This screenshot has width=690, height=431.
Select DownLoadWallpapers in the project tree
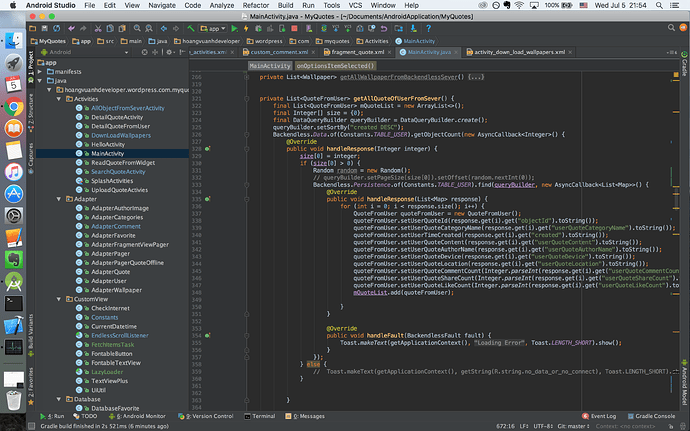click(x=121, y=135)
